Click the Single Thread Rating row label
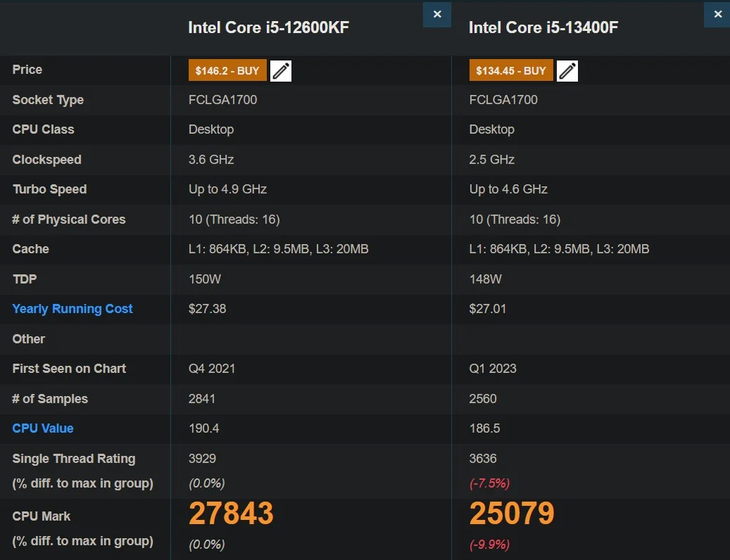This screenshot has width=730, height=560. click(73, 459)
